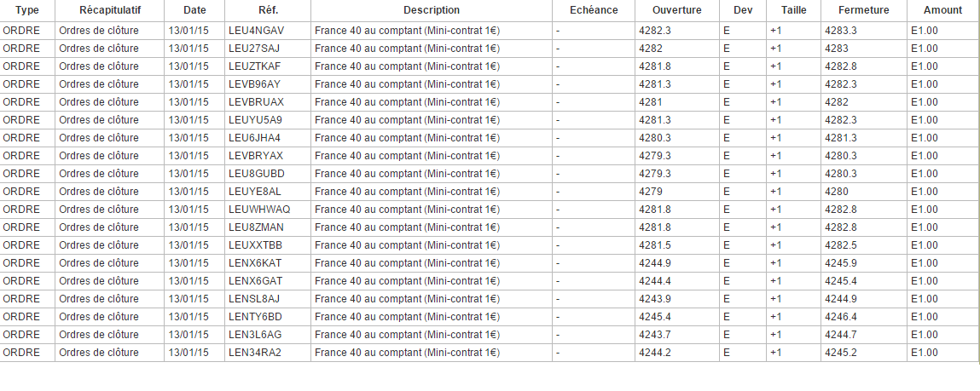
Task: Click the Récapitulatif column header
Action: (x=110, y=10)
